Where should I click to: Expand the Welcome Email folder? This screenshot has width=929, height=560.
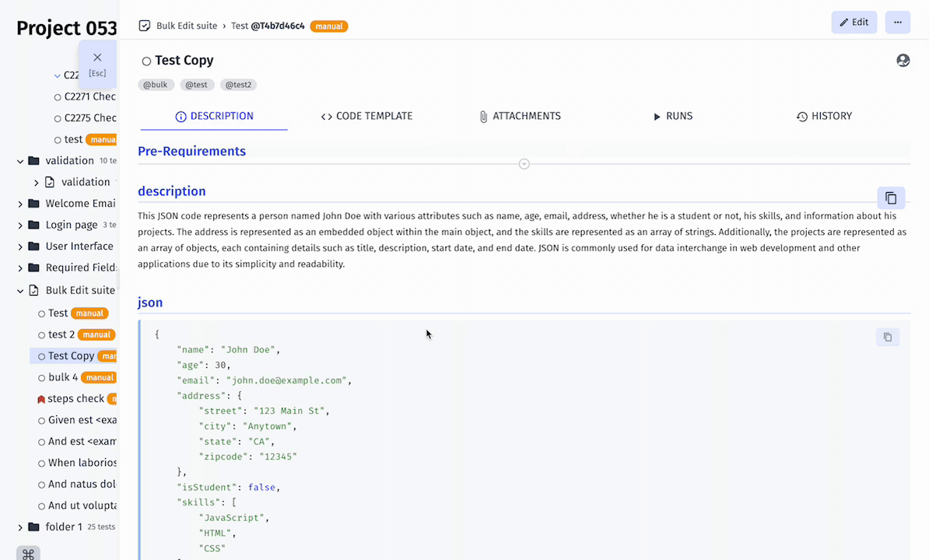coord(20,205)
